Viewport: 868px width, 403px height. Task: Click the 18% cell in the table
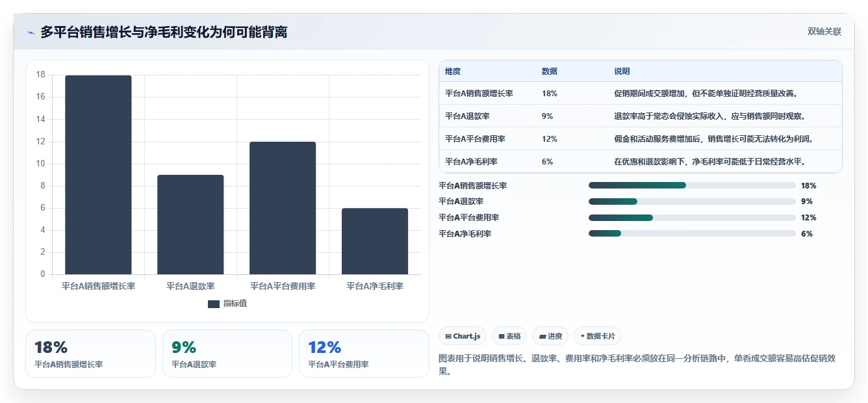coord(550,94)
